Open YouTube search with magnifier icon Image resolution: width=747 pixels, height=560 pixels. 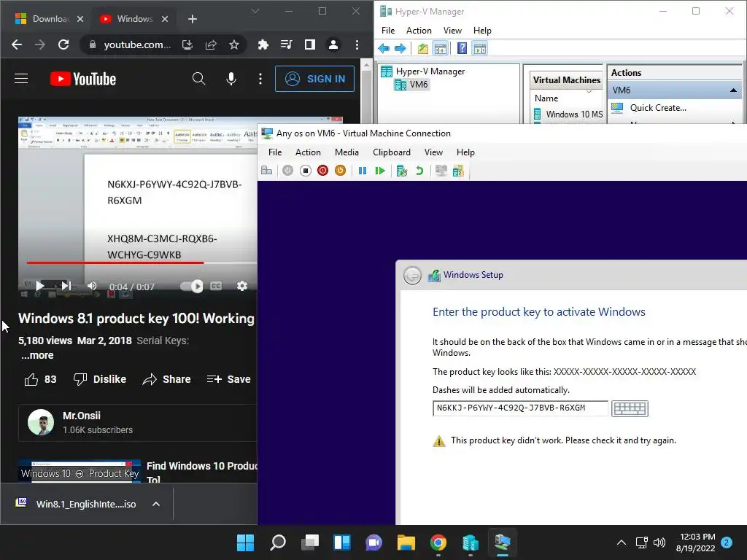coord(198,79)
